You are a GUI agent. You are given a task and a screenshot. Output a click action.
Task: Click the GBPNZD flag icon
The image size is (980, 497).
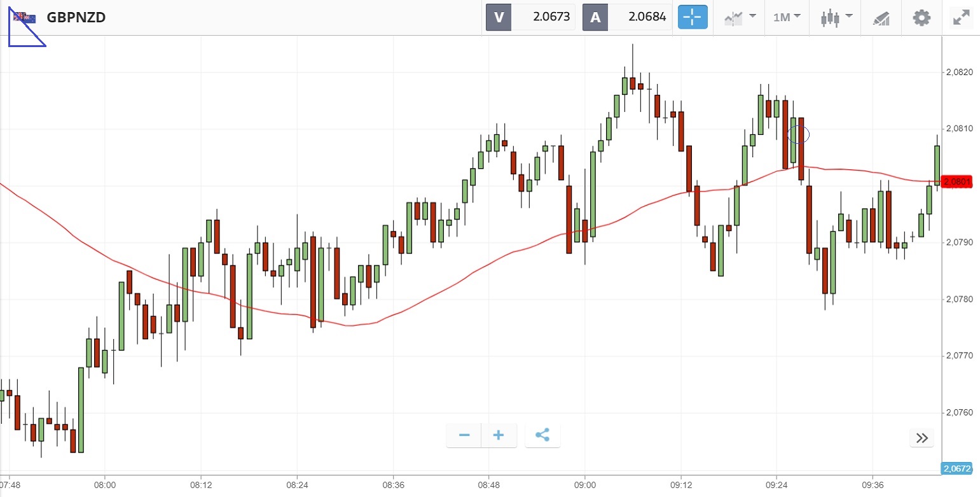(27, 18)
